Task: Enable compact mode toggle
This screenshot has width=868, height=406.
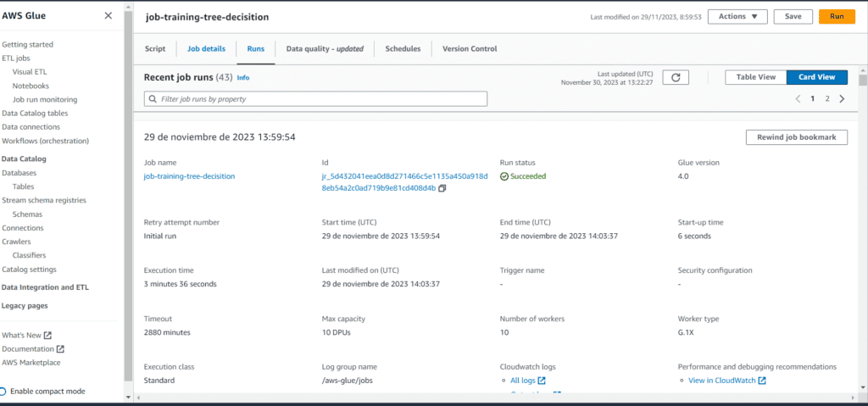Action: (3, 392)
